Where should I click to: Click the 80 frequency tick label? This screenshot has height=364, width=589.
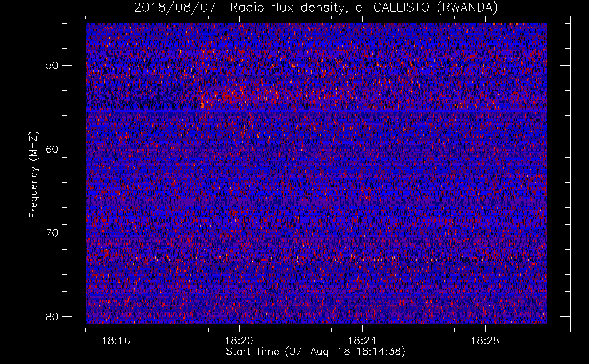click(52, 317)
